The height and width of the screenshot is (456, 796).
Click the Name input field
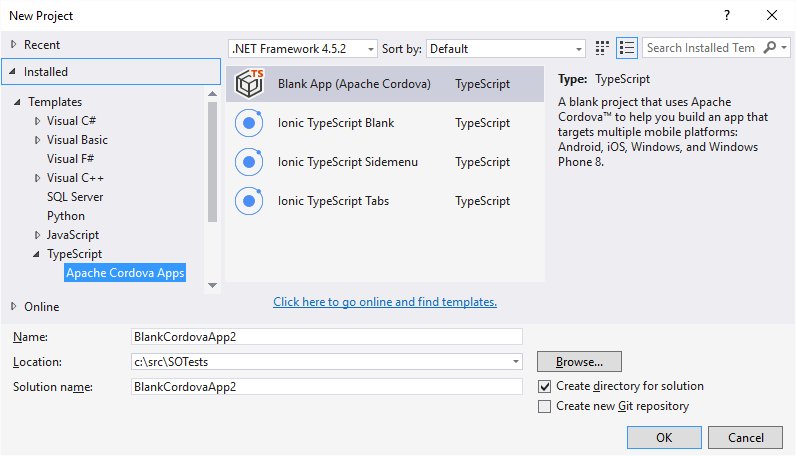(326, 337)
